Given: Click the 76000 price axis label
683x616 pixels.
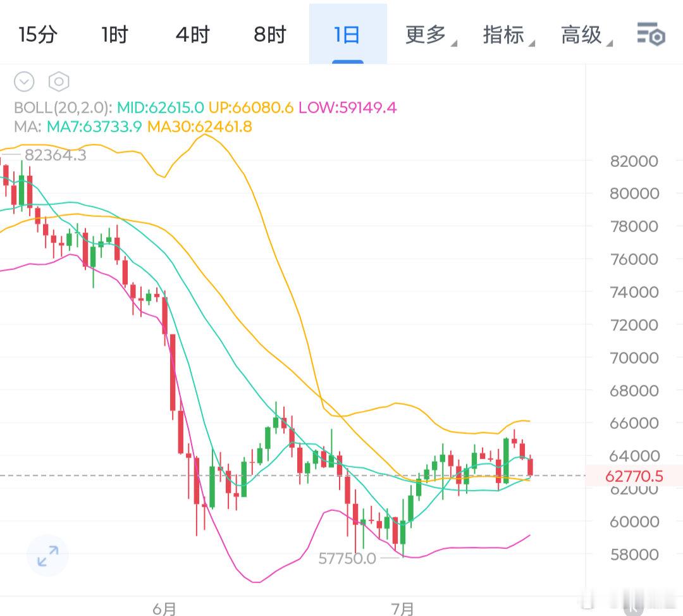Looking at the screenshot, I should click(634, 259).
